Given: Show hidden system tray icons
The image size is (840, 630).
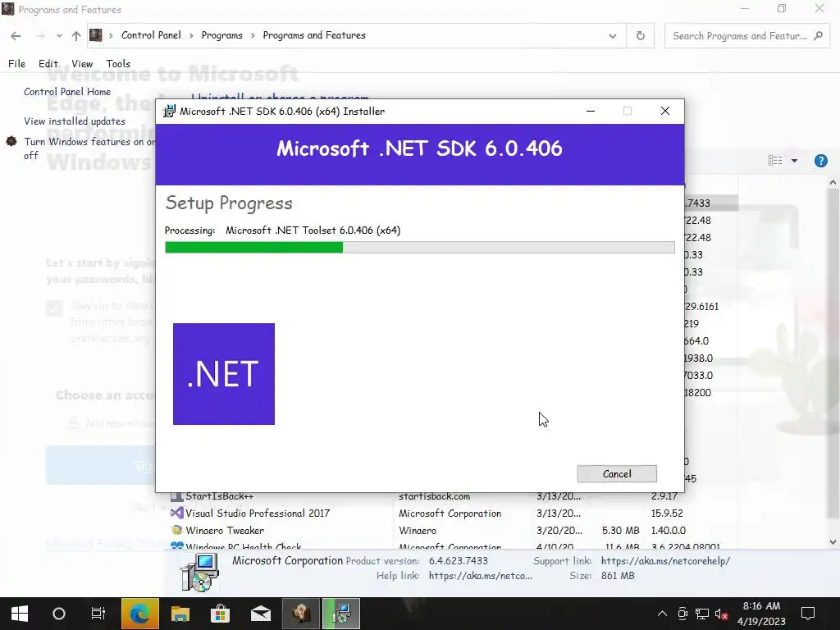Looking at the screenshot, I should click(662, 614).
